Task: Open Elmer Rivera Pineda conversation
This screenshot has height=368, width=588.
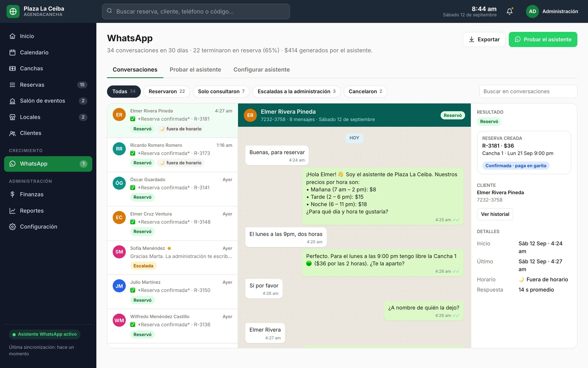Action: pos(172,120)
